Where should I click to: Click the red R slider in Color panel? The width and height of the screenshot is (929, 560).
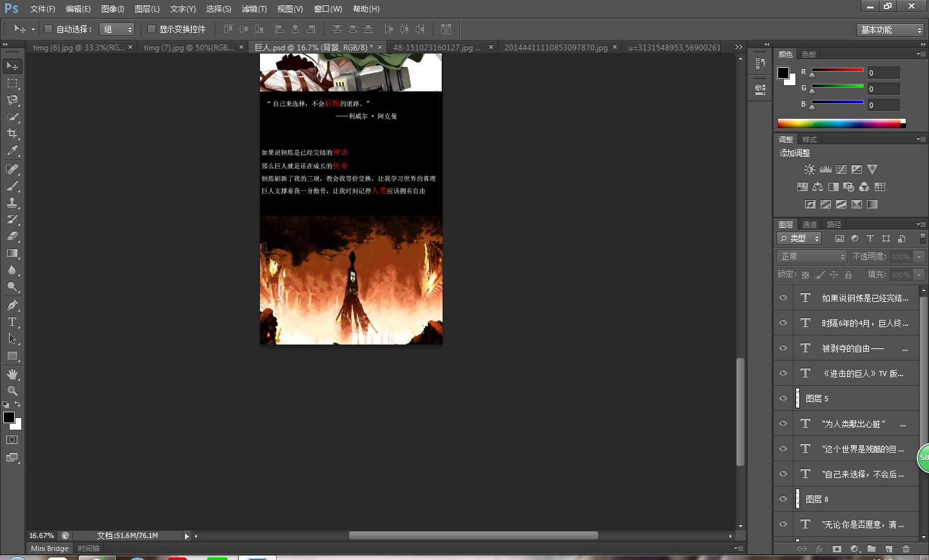[x=837, y=70]
